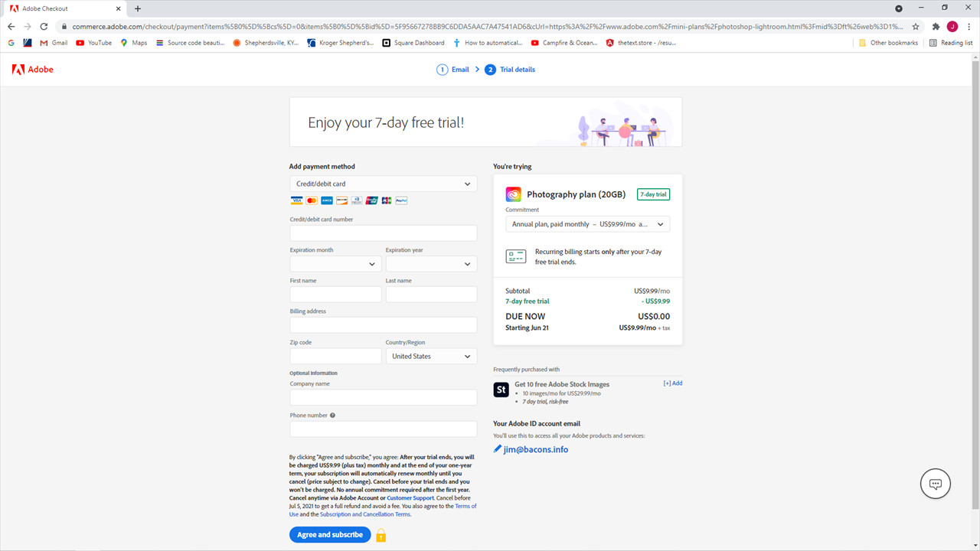Focus the First name field

(335, 295)
